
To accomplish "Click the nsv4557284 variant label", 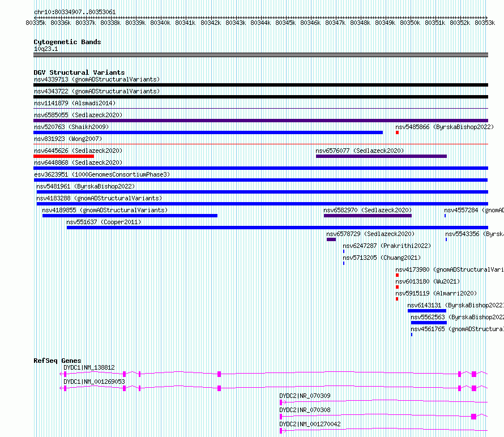I will 474,210.
